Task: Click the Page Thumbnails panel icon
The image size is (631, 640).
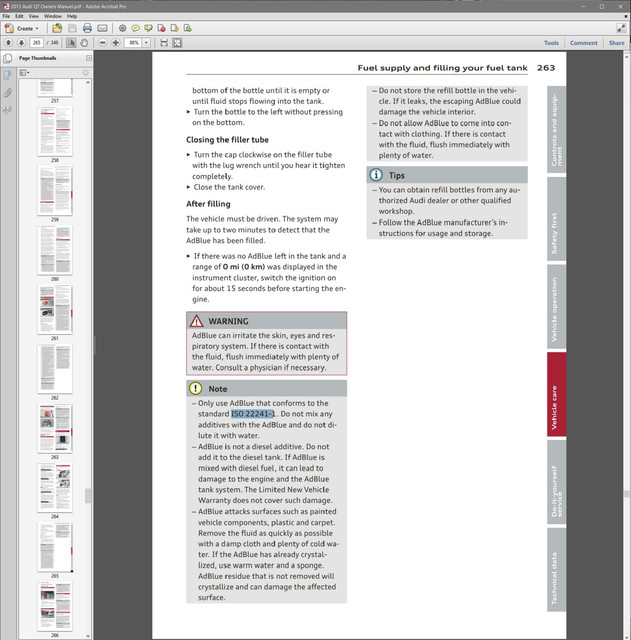Action: click(x=7, y=58)
